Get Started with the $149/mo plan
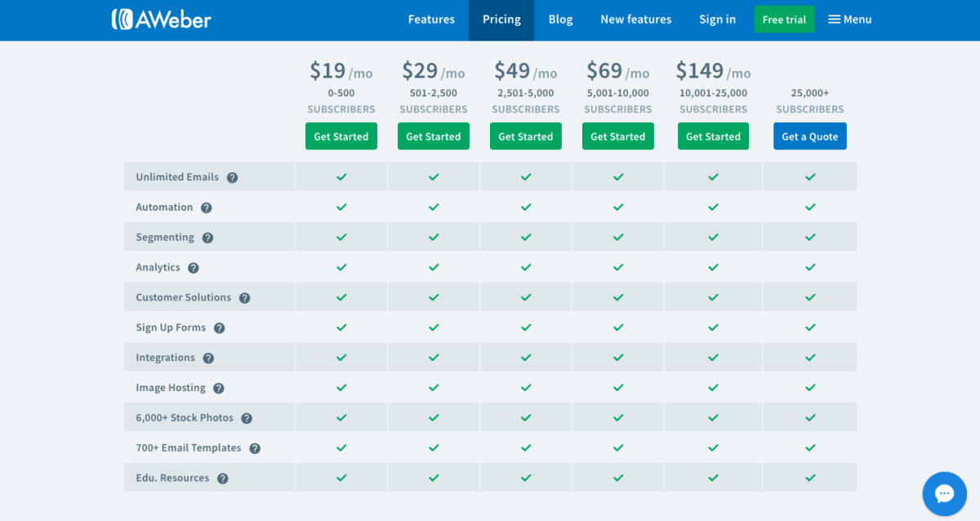This screenshot has width=980, height=521. pyautogui.click(x=713, y=136)
